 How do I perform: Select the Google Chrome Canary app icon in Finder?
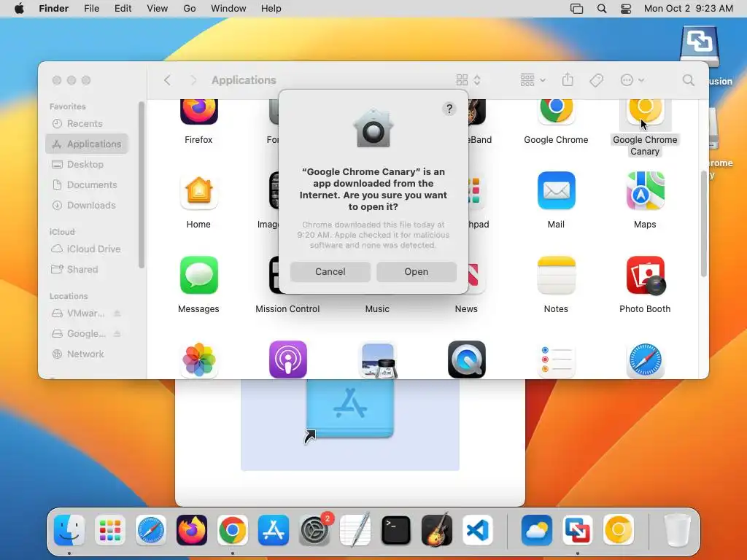(x=645, y=112)
